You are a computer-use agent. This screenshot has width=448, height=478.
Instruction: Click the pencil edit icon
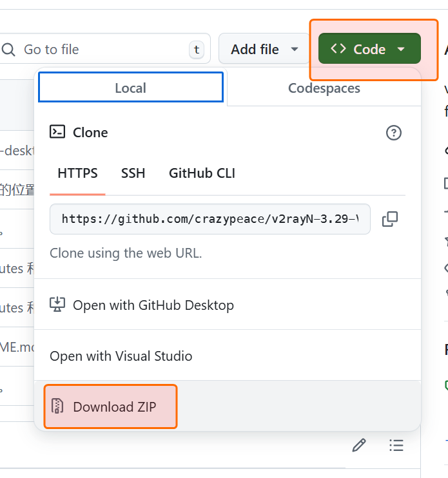(x=359, y=445)
